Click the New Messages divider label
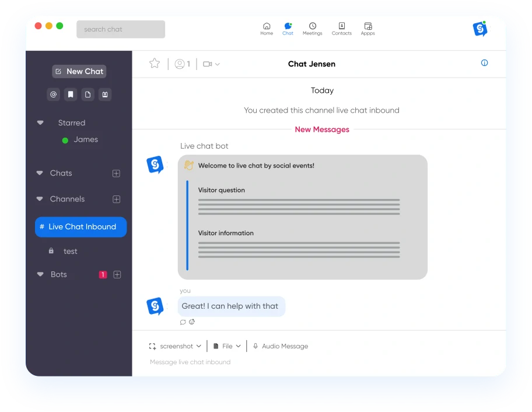Image resolution: width=532 pixels, height=412 pixels. click(322, 130)
